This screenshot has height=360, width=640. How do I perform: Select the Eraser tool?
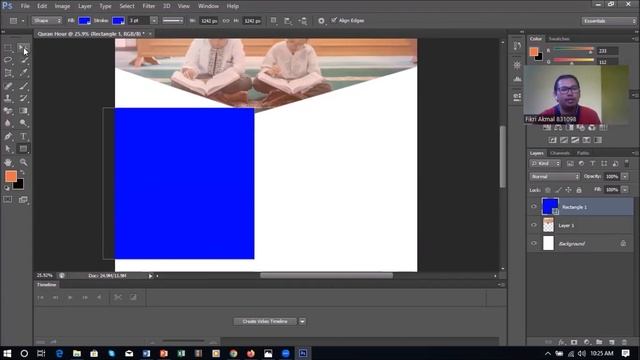8,111
